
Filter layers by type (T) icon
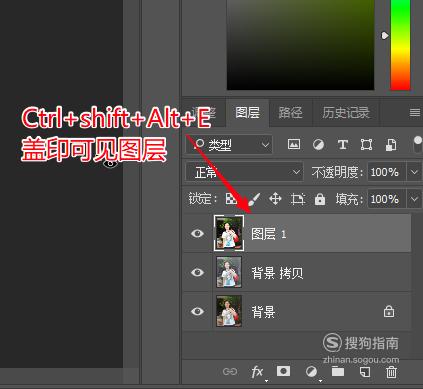point(343,145)
